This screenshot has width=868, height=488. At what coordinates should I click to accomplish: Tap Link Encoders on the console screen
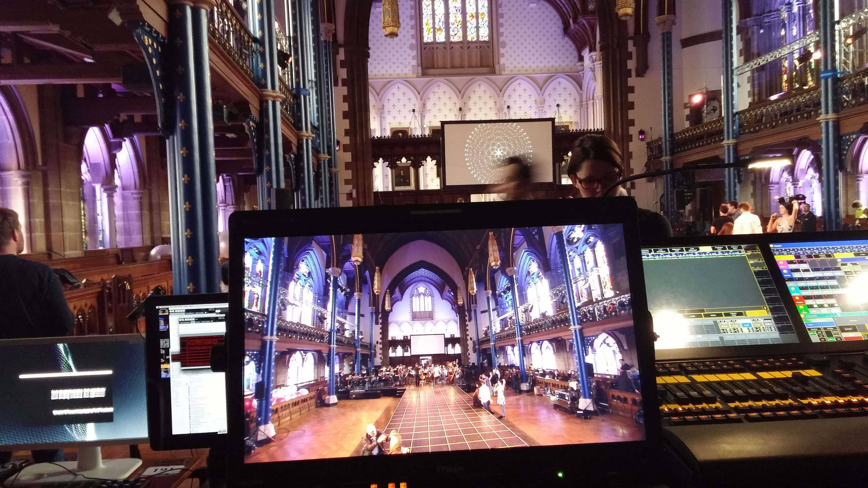click(x=661, y=251)
